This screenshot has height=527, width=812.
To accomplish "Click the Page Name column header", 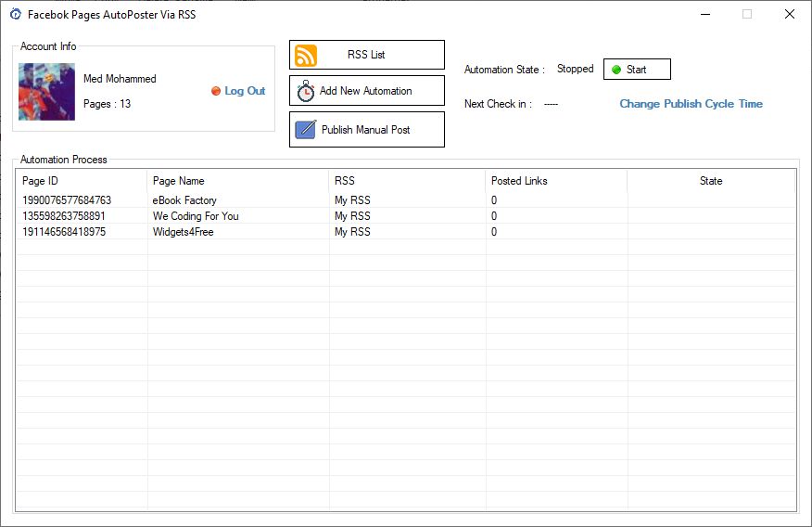I will point(237,181).
